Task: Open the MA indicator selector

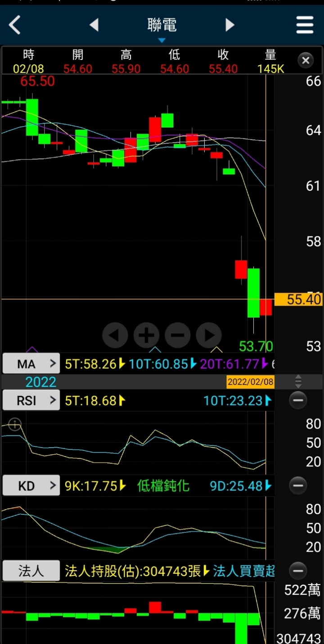Action: coord(31,363)
